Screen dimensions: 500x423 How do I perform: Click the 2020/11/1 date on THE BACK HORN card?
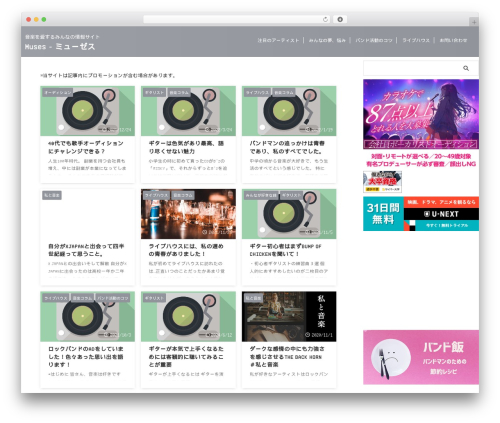[319, 335]
